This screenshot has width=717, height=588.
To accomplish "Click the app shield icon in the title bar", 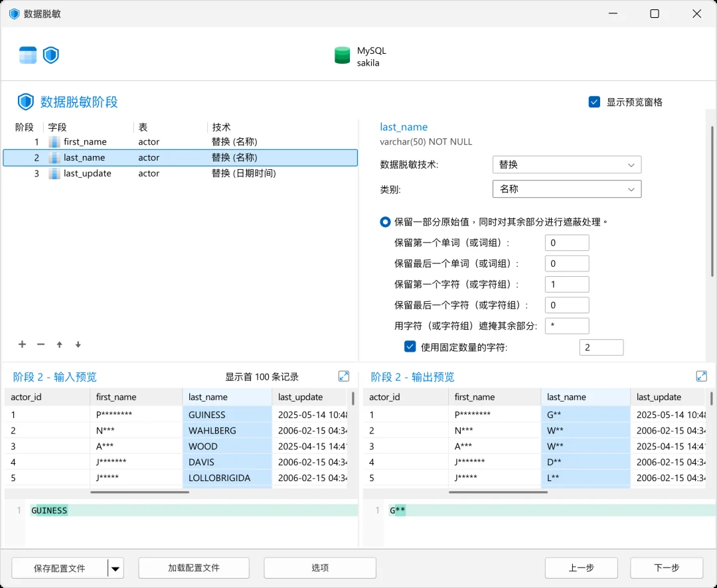I will (14, 14).
